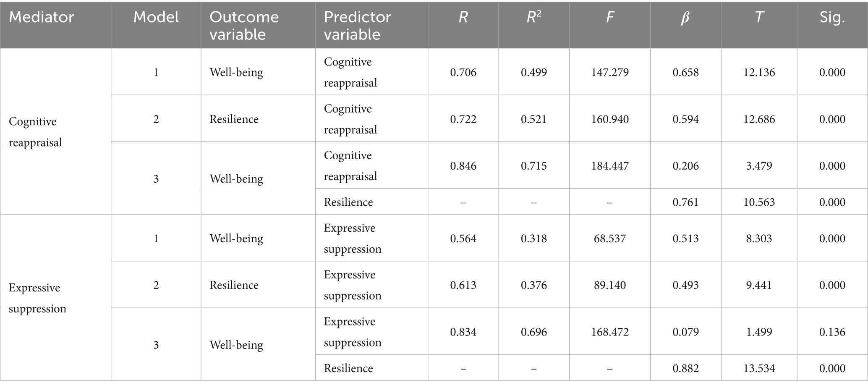868x388 pixels.
Task: Select the R² value 0.318
Action: pyautogui.click(x=534, y=239)
